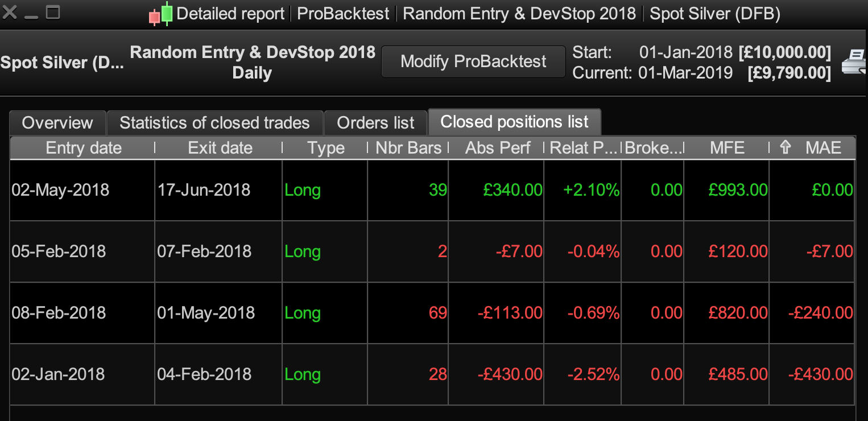Click the printer icon at top right
868x421 pixels.
click(855, 62)
